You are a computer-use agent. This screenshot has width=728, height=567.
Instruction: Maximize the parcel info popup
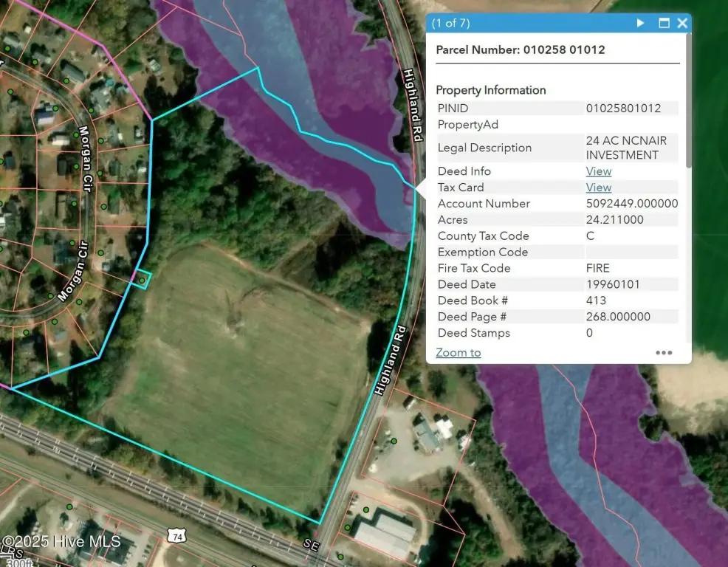(663, 23)
